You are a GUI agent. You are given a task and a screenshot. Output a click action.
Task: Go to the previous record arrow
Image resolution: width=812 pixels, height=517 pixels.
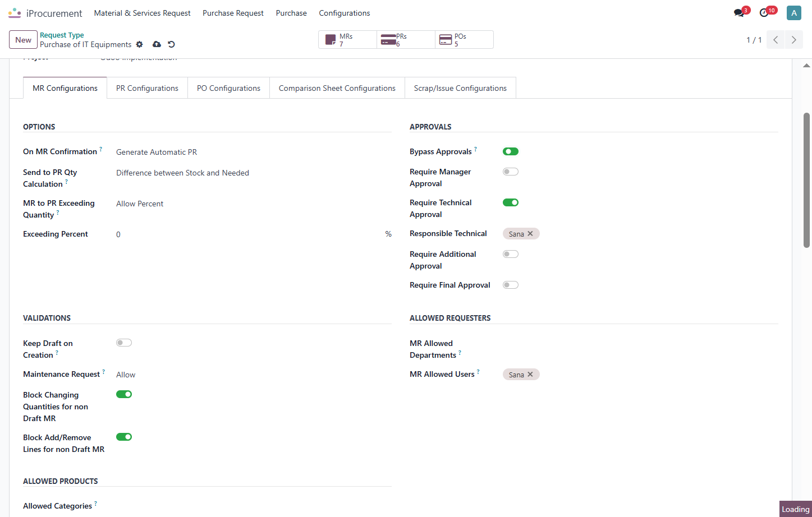(776, 40)
